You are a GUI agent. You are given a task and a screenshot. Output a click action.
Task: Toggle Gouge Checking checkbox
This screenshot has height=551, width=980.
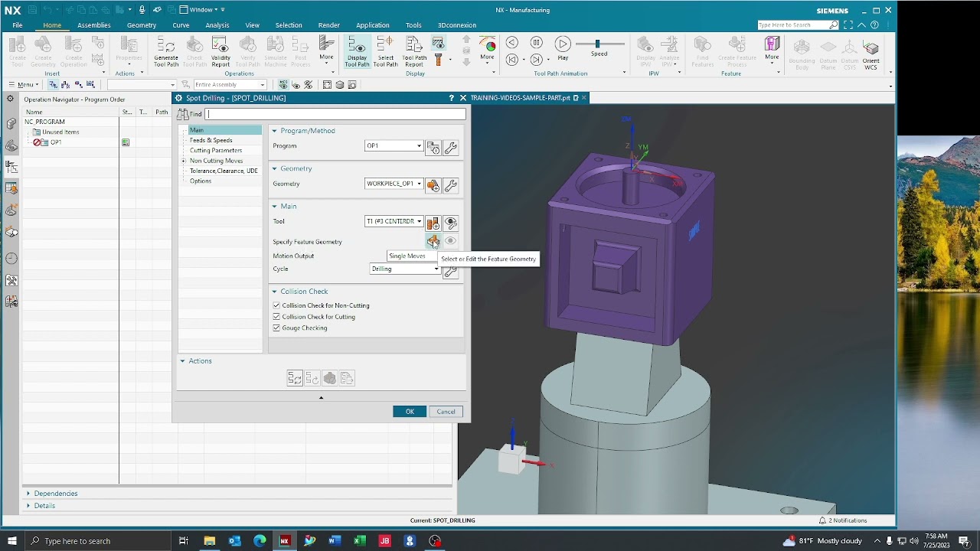tap(276, 328)
